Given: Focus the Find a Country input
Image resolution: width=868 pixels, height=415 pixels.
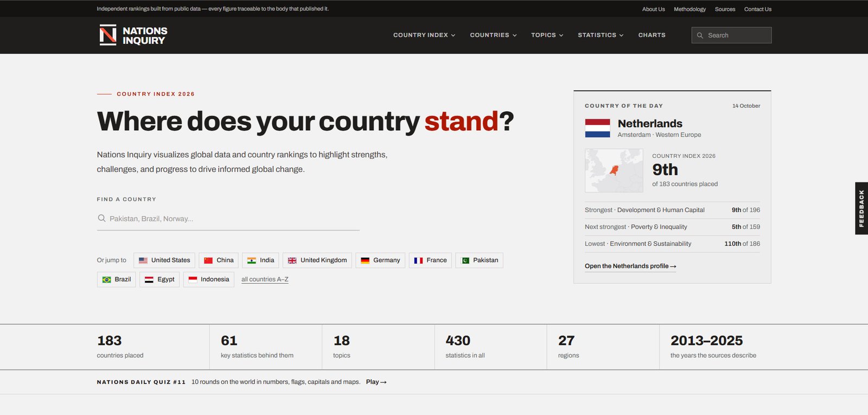Looking at the screenshot, I should click(x=228, y=219).
